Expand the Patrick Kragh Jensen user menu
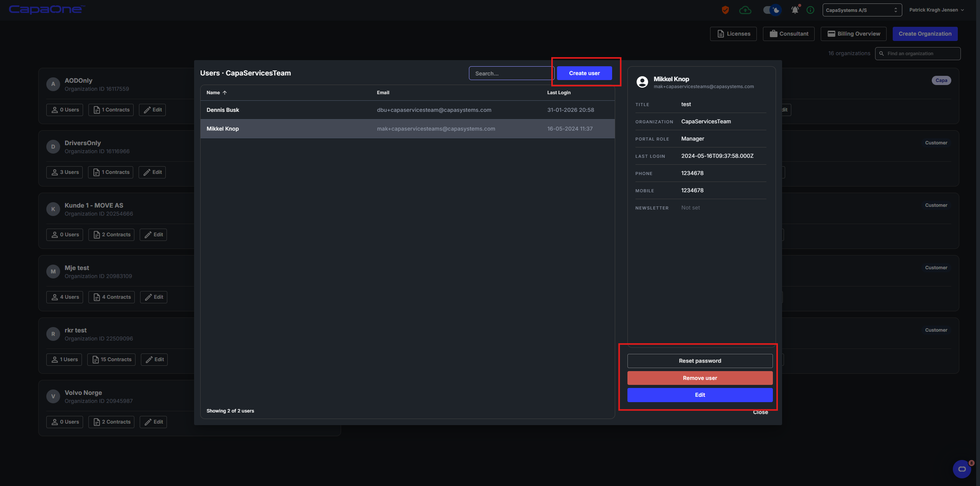This screenshot has height=486, width=980. click(x=936, y=10)
